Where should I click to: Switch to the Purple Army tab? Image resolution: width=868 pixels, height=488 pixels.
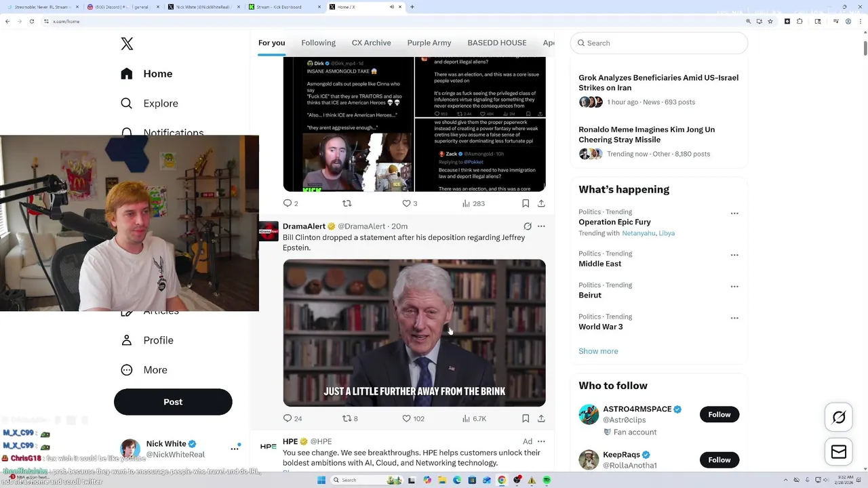pyautogui.click(x=429, y=43)
